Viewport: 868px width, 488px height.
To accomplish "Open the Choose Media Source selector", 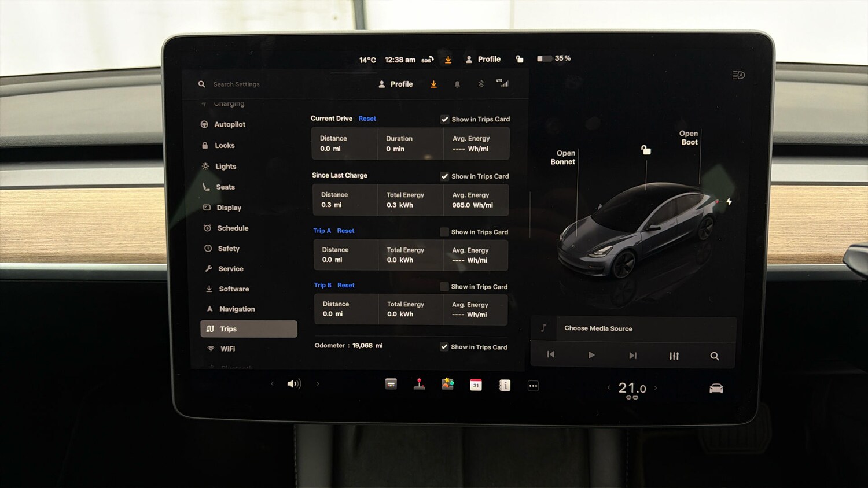I will pos(598,328).
